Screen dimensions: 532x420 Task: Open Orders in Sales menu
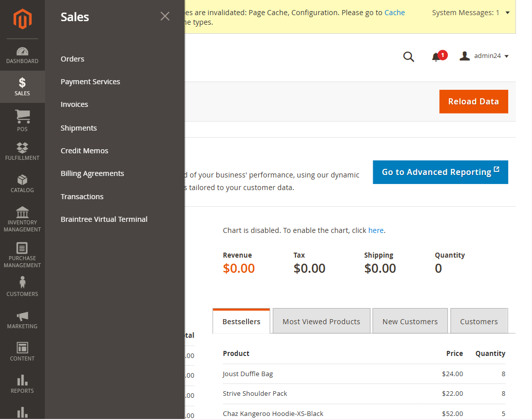coord(72,59)
